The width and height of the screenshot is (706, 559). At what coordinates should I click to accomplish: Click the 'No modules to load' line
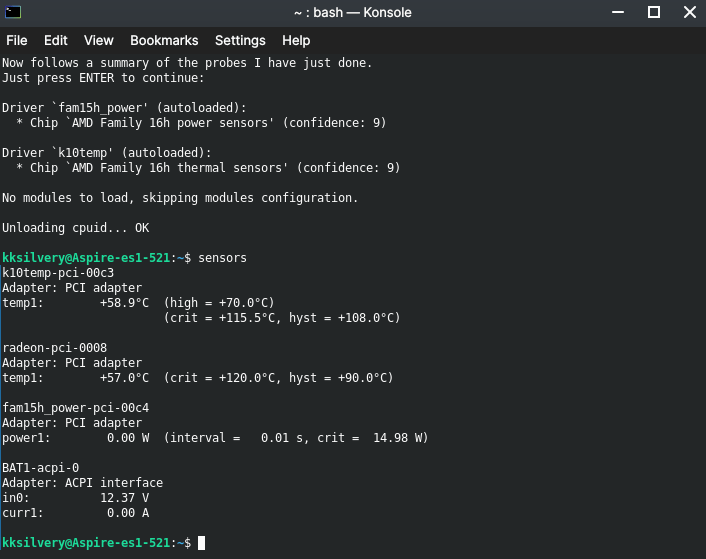point(180,198)
